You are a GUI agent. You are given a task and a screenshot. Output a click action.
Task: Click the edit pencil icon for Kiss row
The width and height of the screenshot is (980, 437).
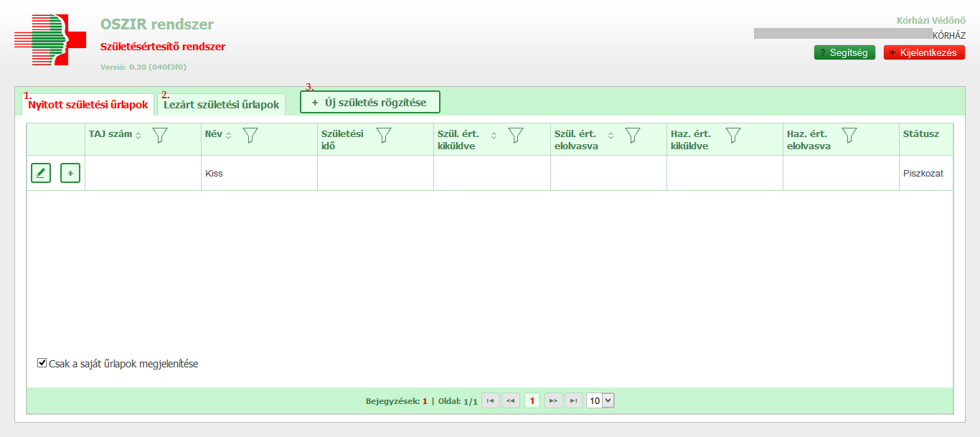pos(41,173)
